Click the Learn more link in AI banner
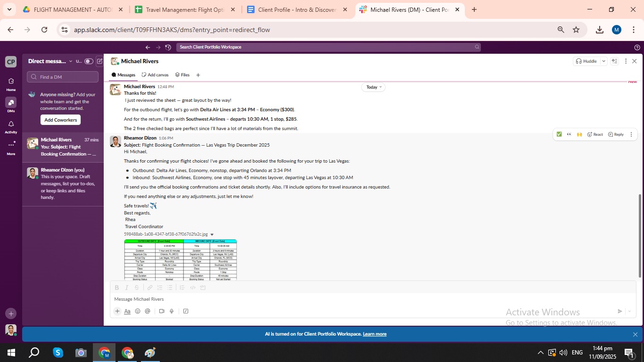Image resolution: width=644 pixels, height=362 pixels. tap(374, 334)
